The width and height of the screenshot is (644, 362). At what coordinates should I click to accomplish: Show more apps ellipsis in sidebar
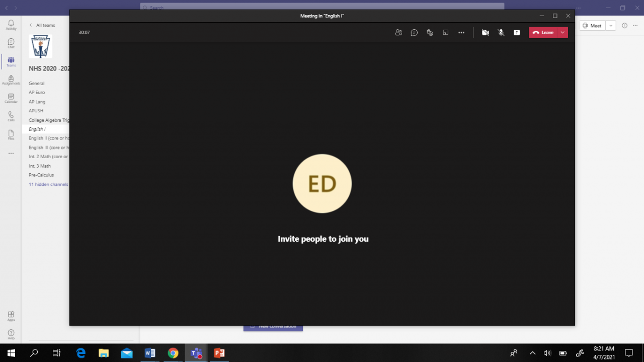coord(11,153)
